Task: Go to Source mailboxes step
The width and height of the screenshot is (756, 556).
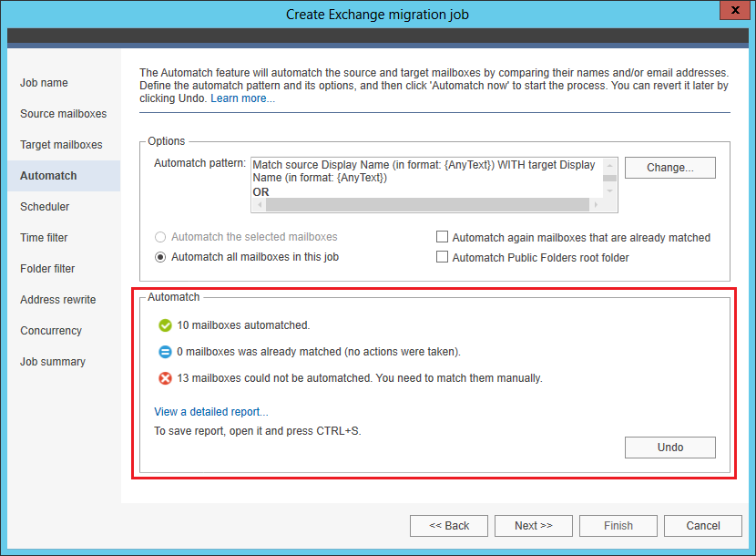Action: [x=63, y=114]
